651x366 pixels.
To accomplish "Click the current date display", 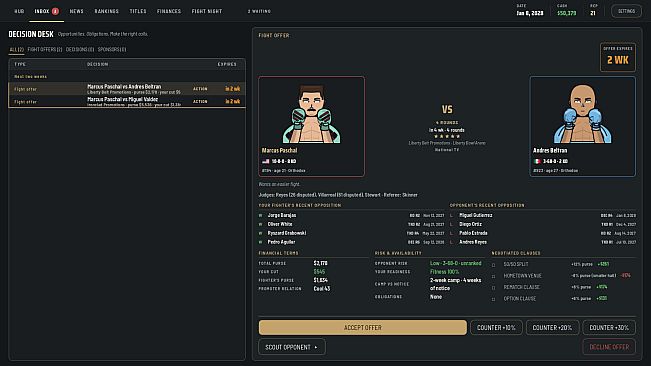I will tap(530, 13).
